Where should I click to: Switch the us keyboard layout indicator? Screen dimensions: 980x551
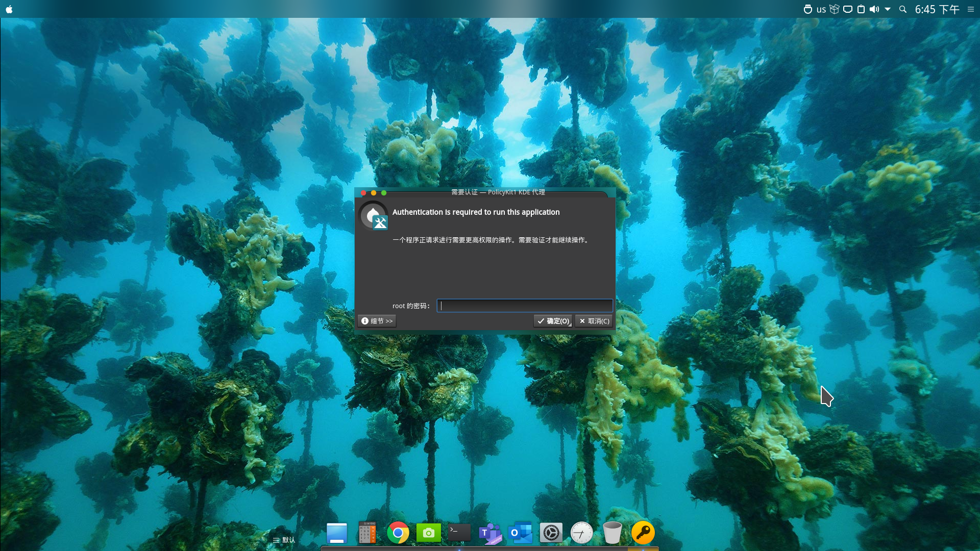pos(821,9)
